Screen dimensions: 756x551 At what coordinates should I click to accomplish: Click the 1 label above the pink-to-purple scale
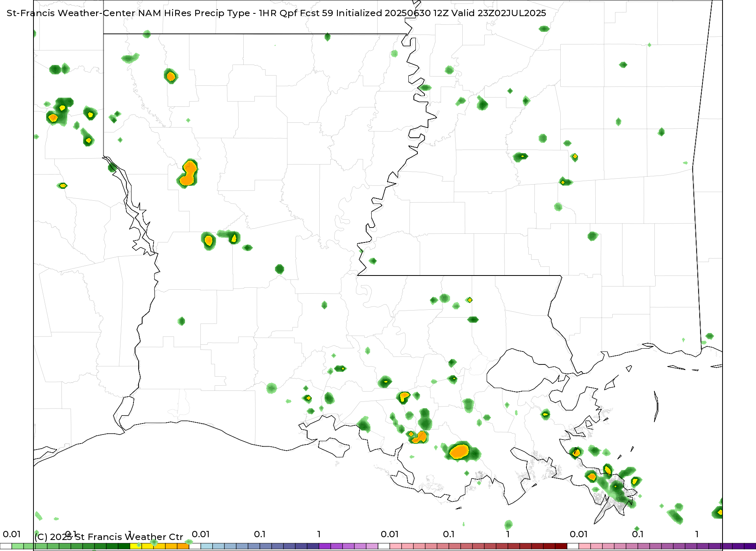coord(697,534)
